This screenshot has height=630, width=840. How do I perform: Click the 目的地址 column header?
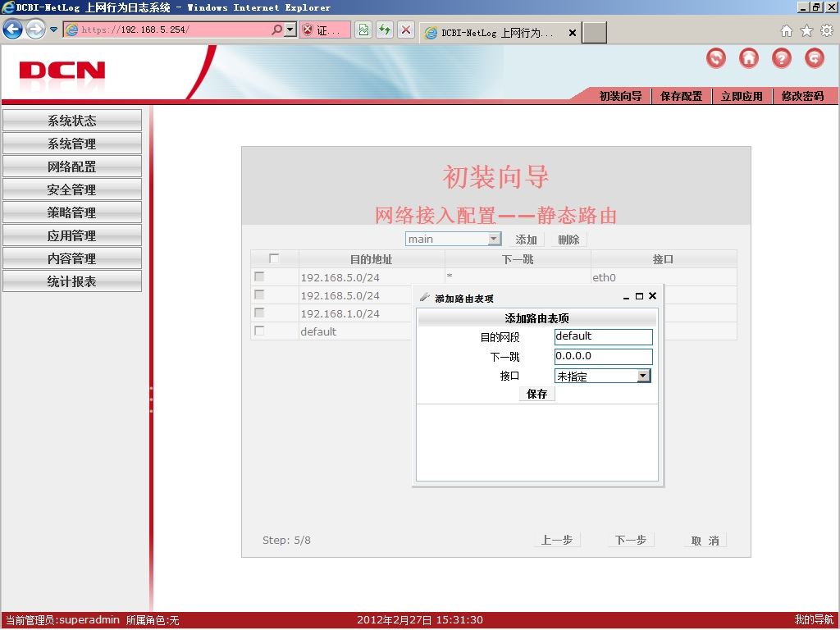pos(372,259)
